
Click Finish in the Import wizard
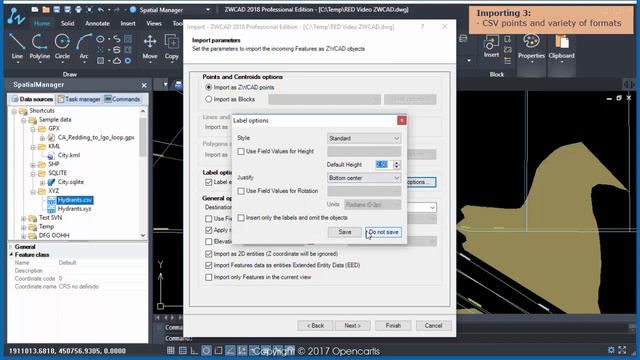[393, 326]
